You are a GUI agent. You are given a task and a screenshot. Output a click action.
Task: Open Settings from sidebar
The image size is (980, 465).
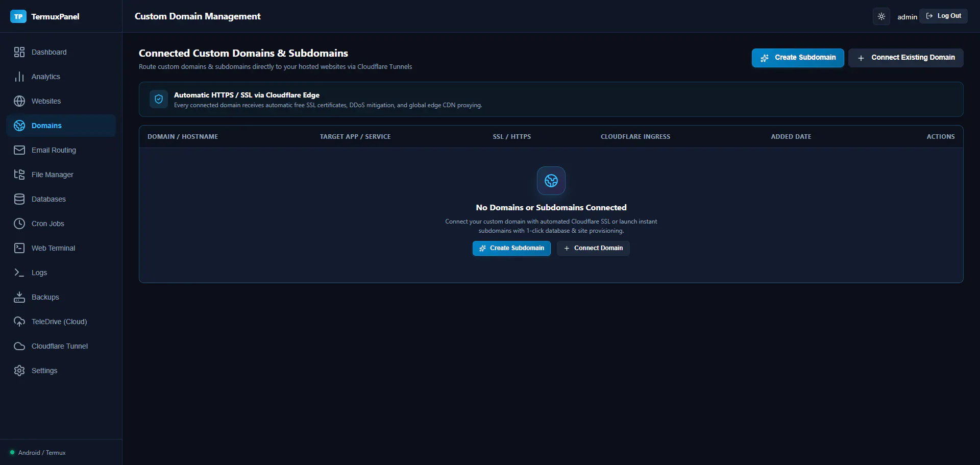click(x=61, y=371)
